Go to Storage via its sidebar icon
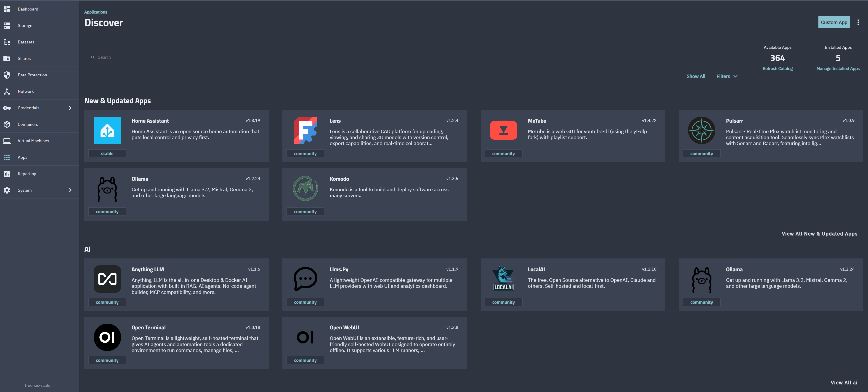 (7, 26)
